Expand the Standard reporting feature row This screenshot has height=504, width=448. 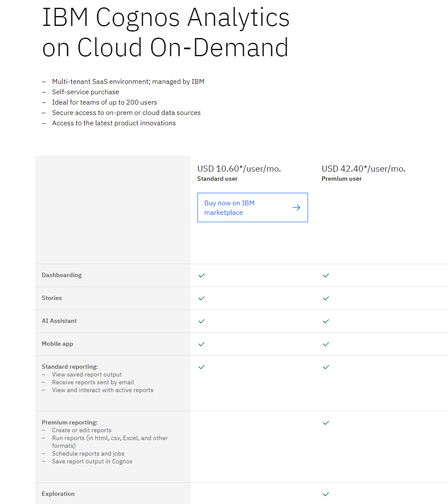[70, 366]
